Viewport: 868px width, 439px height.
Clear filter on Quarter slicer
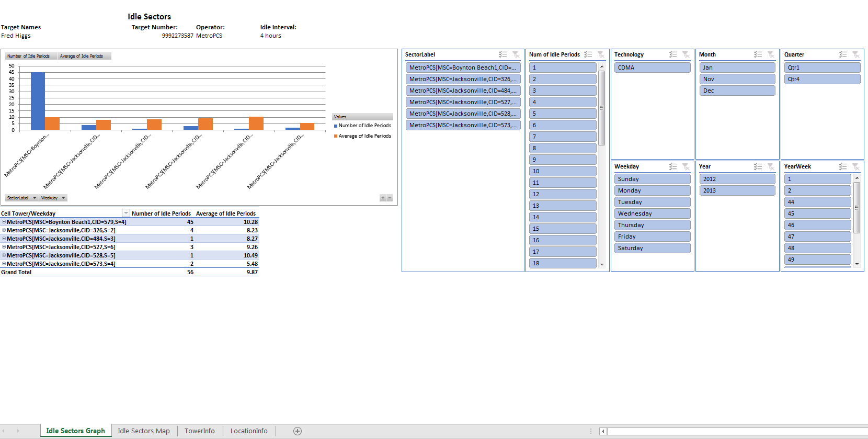pyautogui.click(x=855, y=54)
